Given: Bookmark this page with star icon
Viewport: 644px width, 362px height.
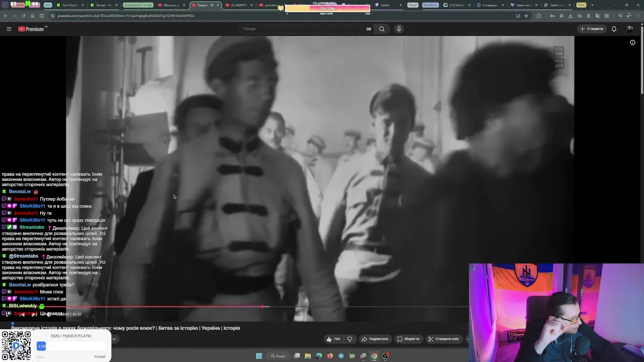Looking at the screenshot, I should click(x=526, y=16).
